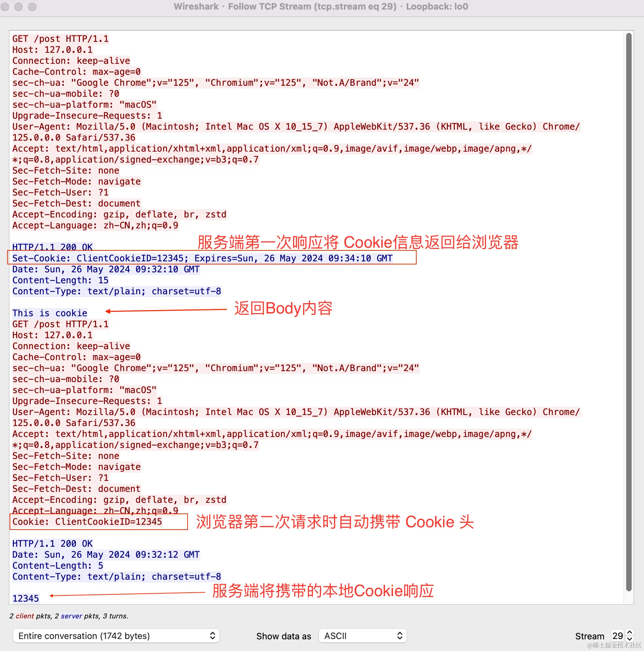644x651 pixels.
Task: Click the 'Set-Cookie: ClientCookieID=12345' response line
Action: pos(202,258)
